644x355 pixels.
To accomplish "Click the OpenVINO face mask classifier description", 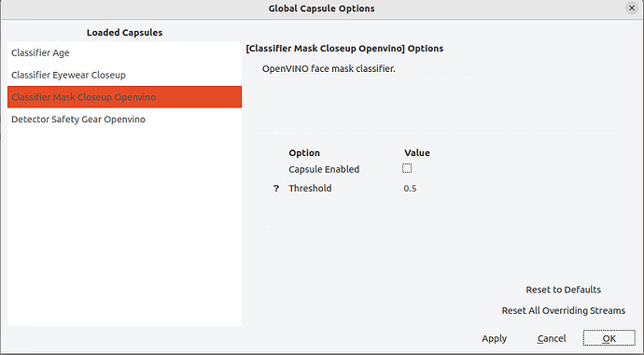I will pos(329,68).
